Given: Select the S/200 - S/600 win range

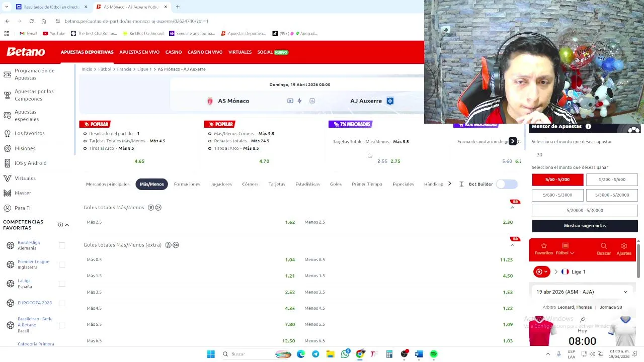Looking at the screenshot, I should pos(612,179).
